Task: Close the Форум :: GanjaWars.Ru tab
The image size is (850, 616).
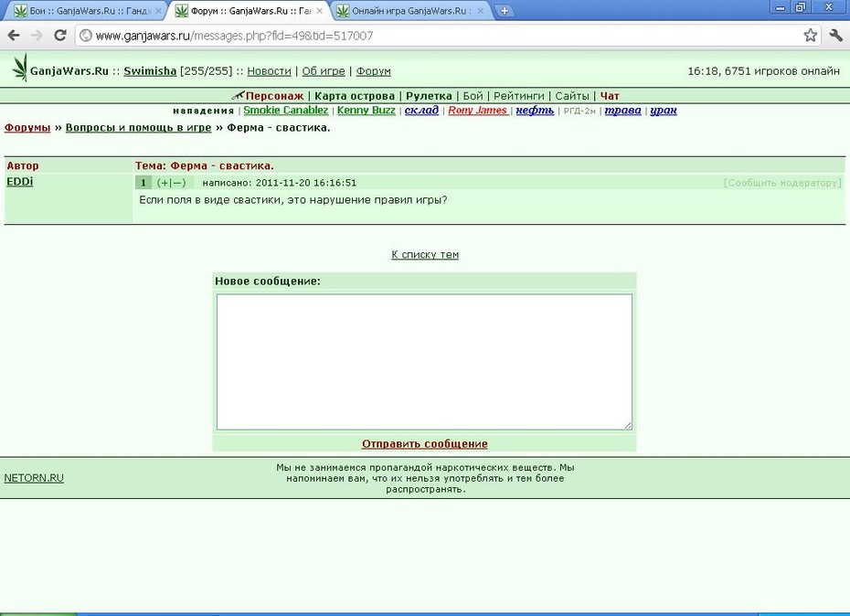Action: click(319, 11)
